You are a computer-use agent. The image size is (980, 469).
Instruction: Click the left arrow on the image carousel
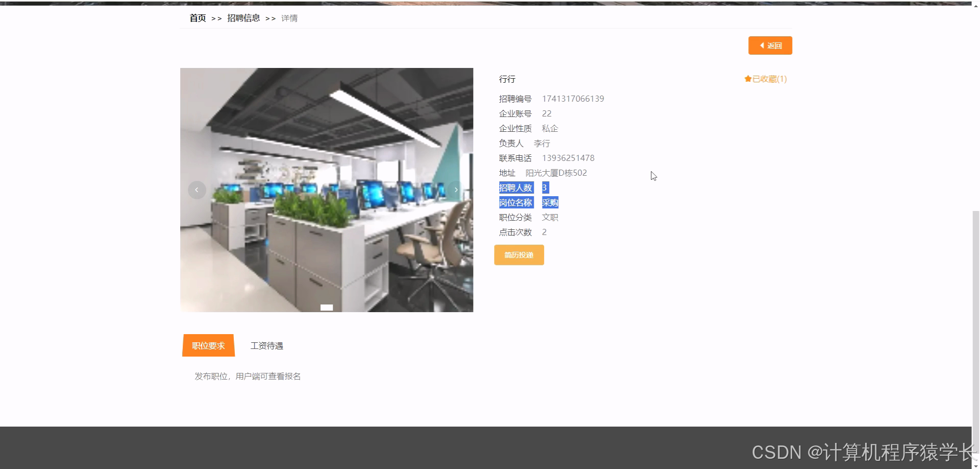click(x=197, y=190)
